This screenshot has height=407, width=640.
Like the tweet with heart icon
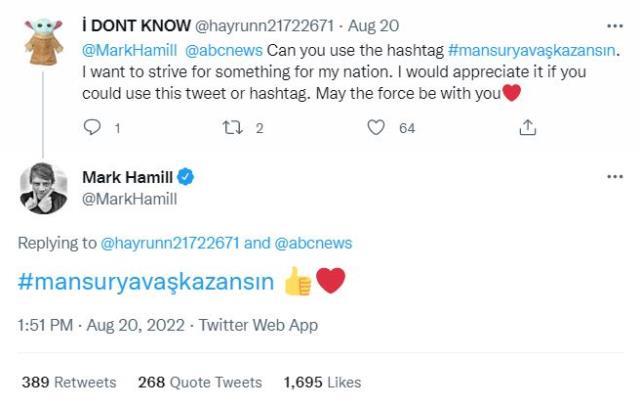click(376, 128)
